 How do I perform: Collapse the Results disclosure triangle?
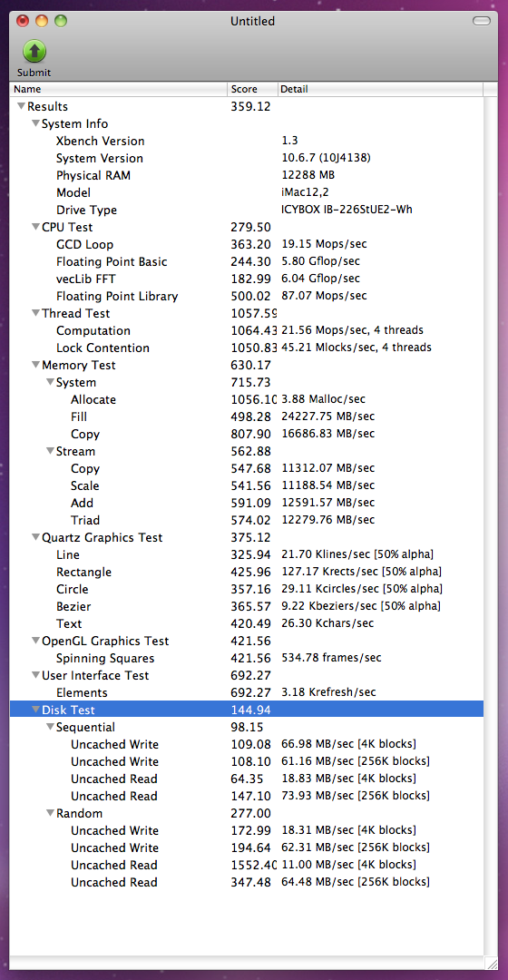point(21,107)
